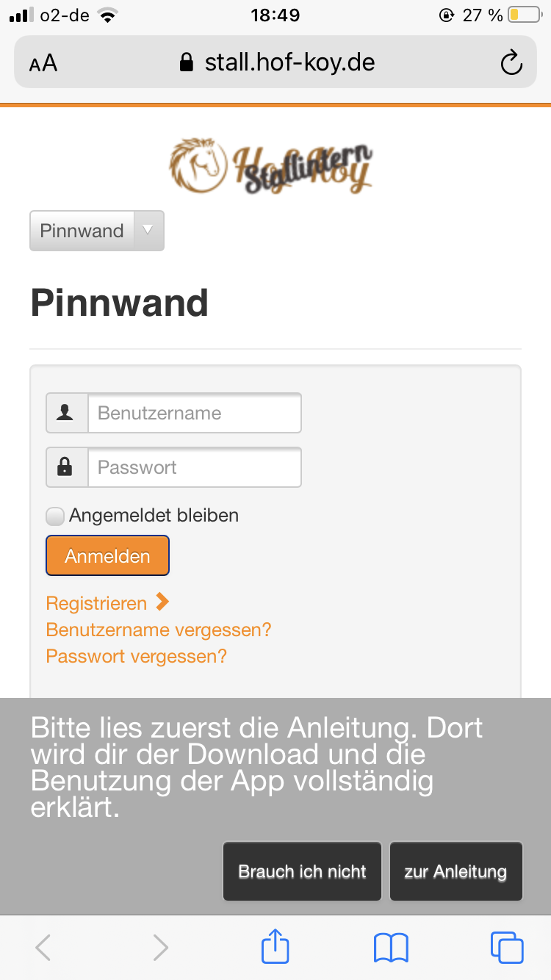The width and height of the screenshot is (551, 980).
Task: Enable the Angemeldet bleiben checkbox
Action: tap(55, 516)
